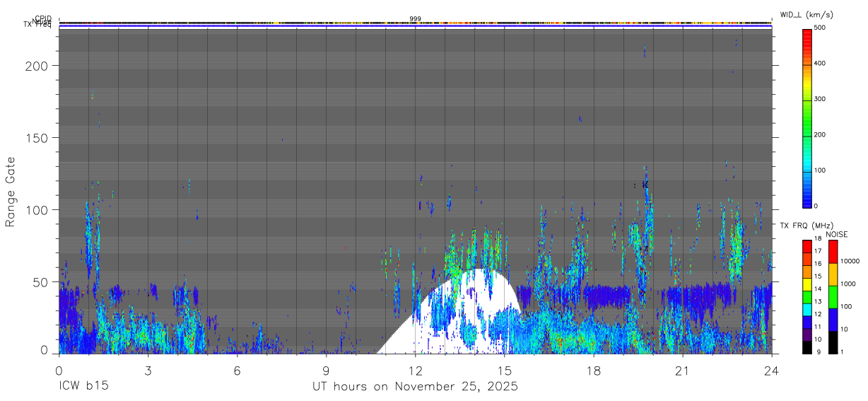
Task: Click the black NOISE swatch between 1 and 10
Action: 833,342
